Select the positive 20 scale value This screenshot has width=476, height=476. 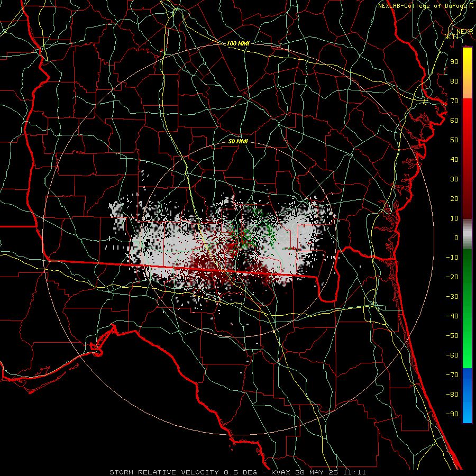(x=454, y=199)
